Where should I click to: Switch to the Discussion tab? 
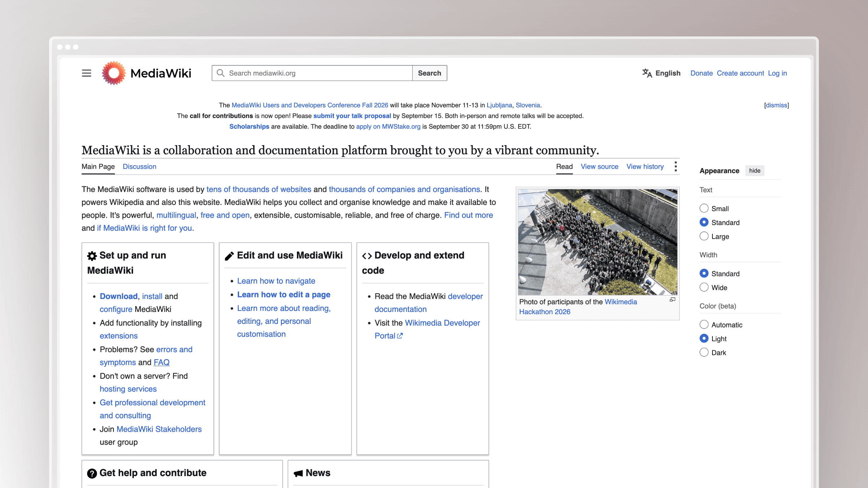[x=140, y=167]
